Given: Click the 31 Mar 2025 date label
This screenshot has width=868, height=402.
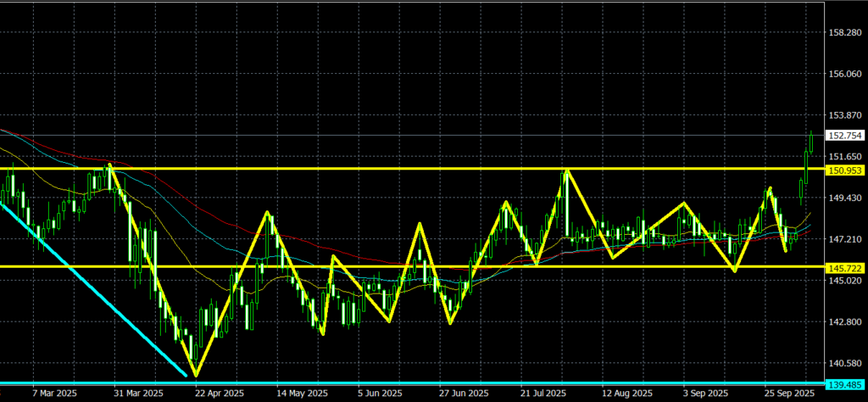Looking at the screenshot, I should [138, 394].
